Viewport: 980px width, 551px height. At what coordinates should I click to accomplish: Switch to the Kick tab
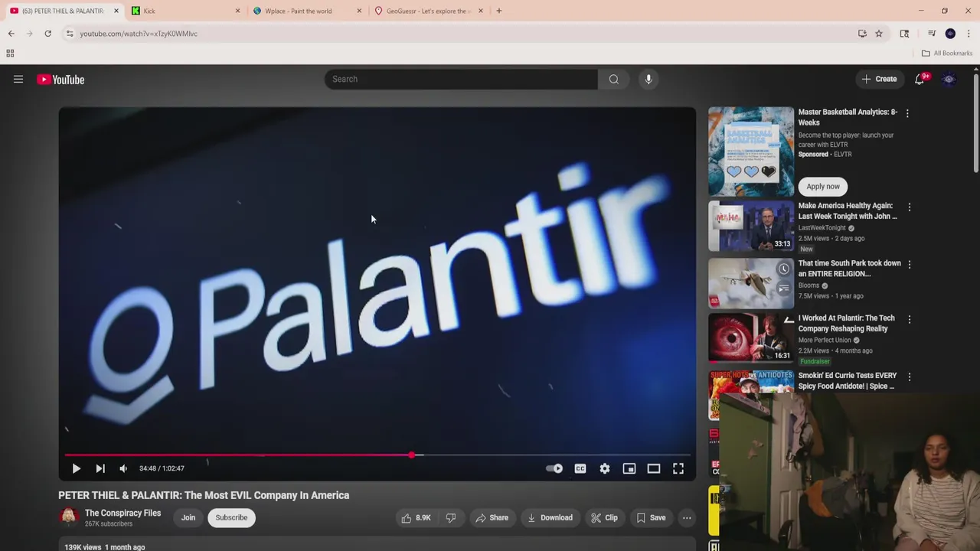point(185,11)
